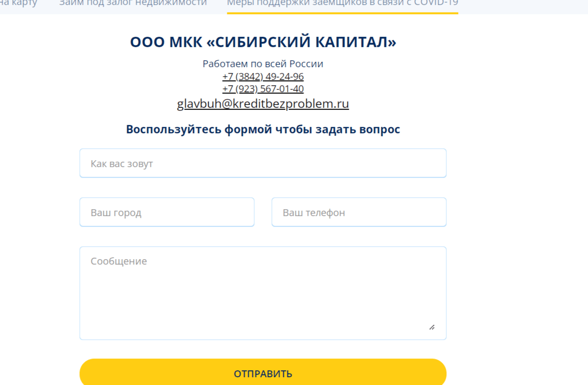Call the +7 (3842) 49-24-96 phone link
The image size is (588, 385).
pos(263,76)
